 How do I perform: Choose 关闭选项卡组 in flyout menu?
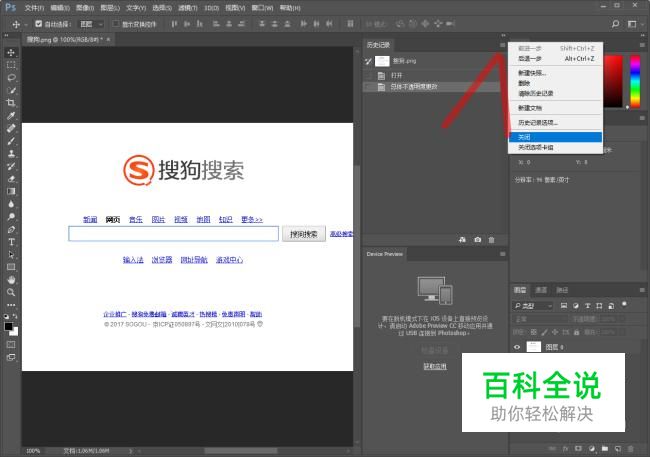coord(555,147)
